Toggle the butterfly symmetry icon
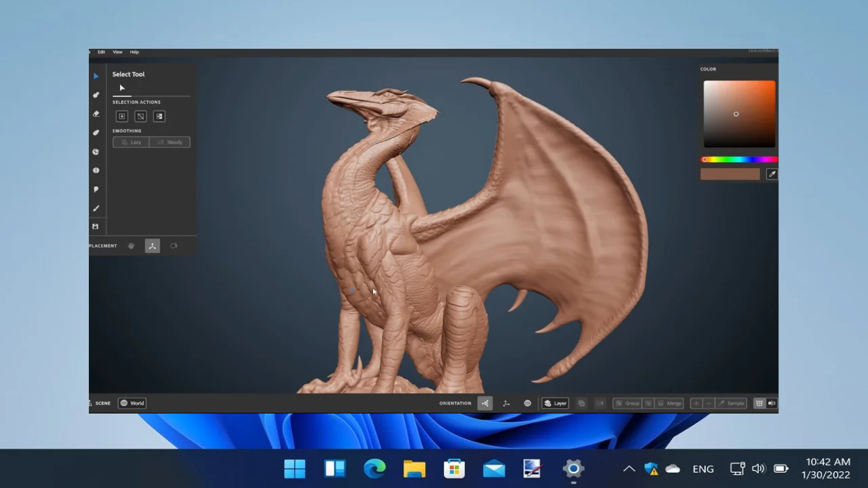The width and height of the screenshot is (868, 488). tap(759, 403)
